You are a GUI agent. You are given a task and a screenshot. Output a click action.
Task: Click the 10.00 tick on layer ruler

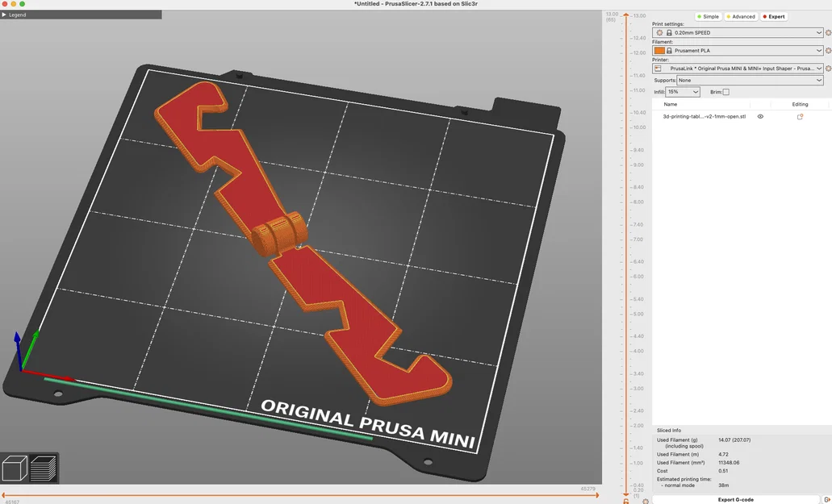638,127
